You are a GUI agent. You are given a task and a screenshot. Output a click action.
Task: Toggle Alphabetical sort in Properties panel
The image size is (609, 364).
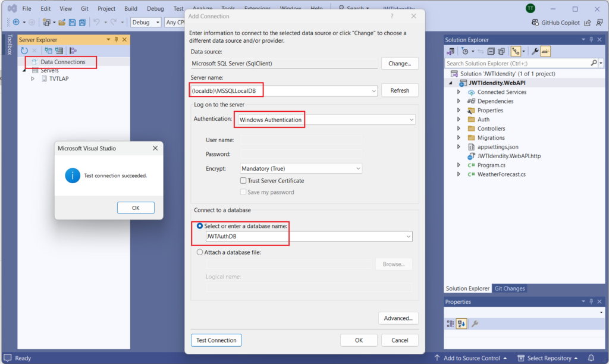click(462, 324)
